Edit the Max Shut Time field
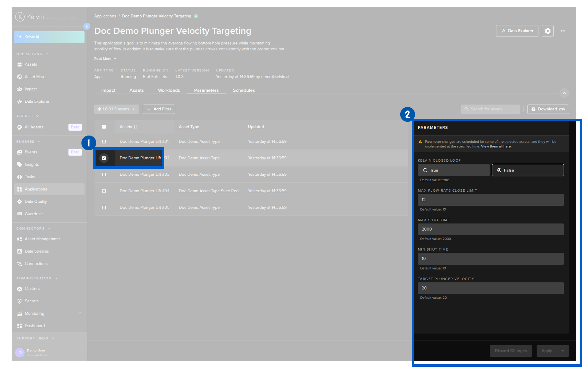The height and width of the screenshot is (368, 588). point(491,229)
